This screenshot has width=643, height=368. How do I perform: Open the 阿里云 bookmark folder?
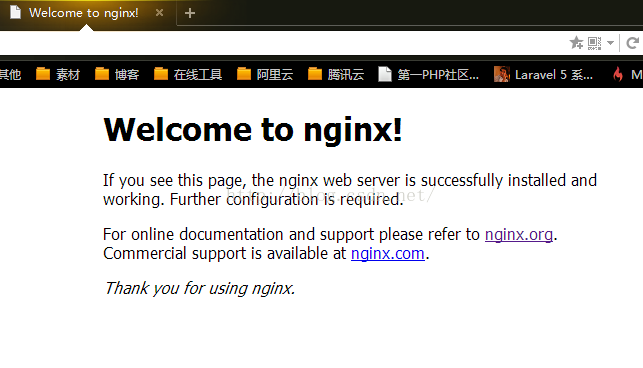point(265,74)
